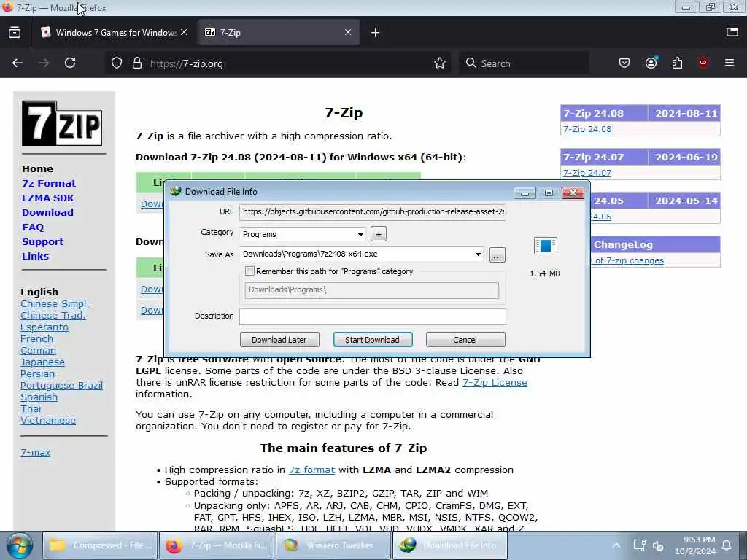747x560 pixels.
Task: Open the 7-max link
Action: [35, 452]
